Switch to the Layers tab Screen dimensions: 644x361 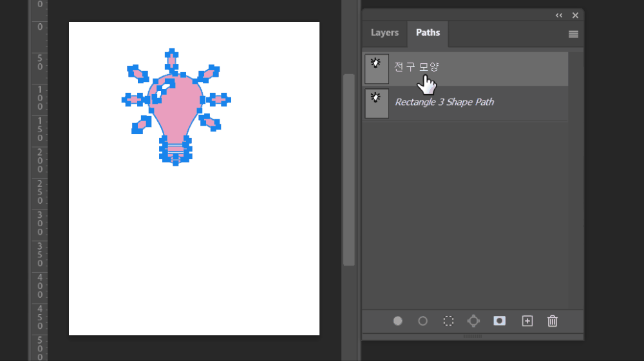point(384,32)
